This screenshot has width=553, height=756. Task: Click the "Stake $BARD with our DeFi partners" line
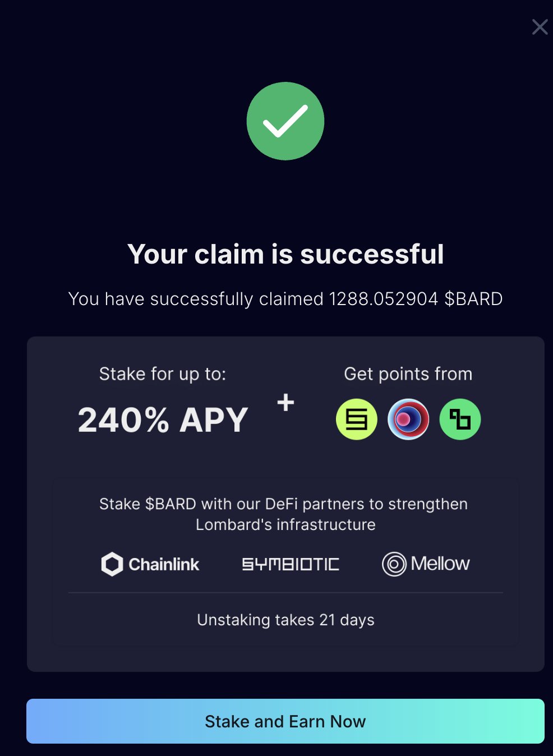[x=283, y=504]
